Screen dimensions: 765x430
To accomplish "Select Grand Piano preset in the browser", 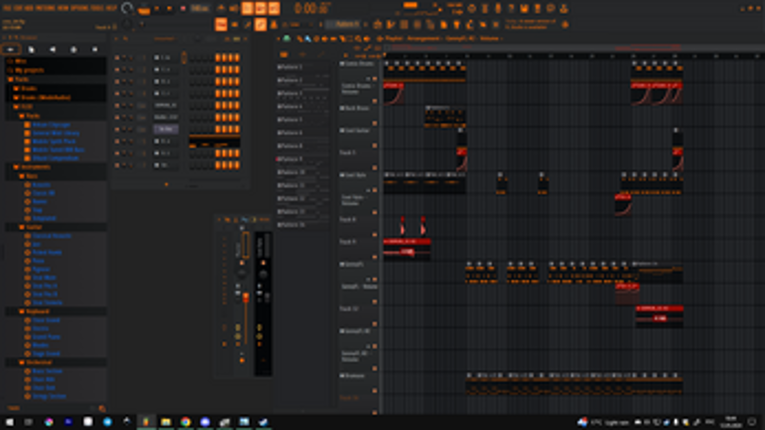I will coord(46,337).
